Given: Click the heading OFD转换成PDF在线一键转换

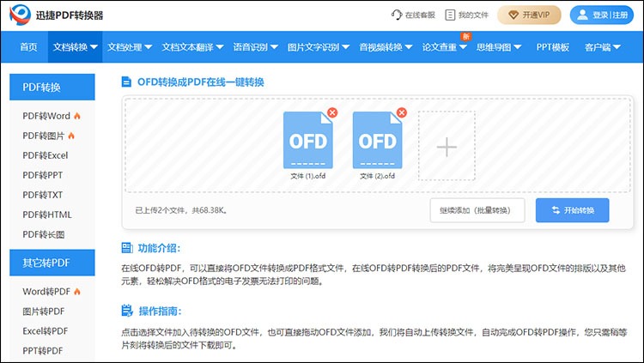Looking at the screenshot, I should 200,82.
